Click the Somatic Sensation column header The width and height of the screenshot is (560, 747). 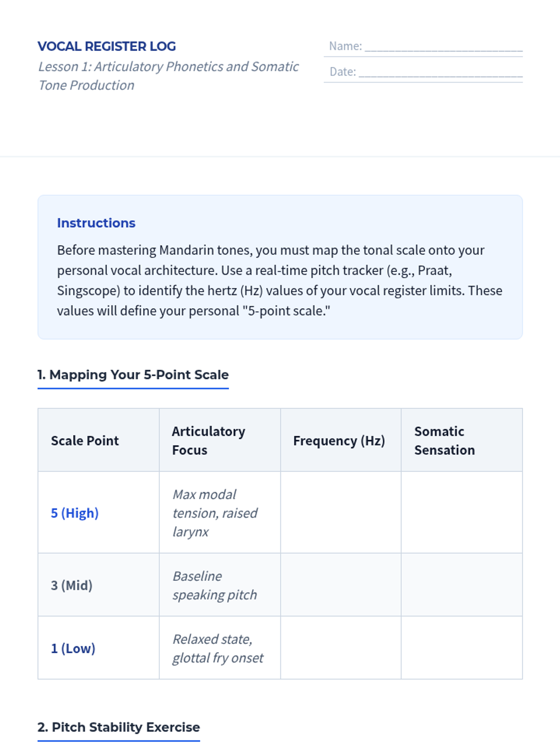[x=444, y=441]
